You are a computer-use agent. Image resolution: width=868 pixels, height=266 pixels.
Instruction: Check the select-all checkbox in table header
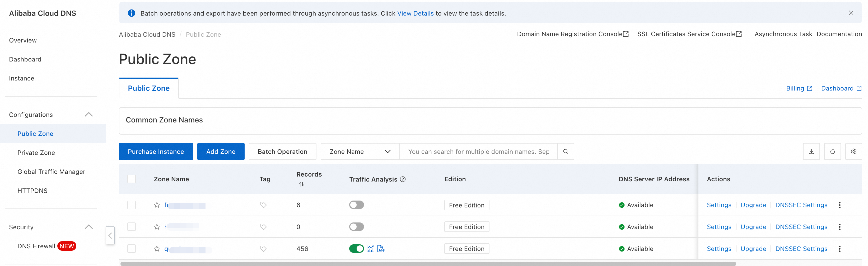(131, 179)
